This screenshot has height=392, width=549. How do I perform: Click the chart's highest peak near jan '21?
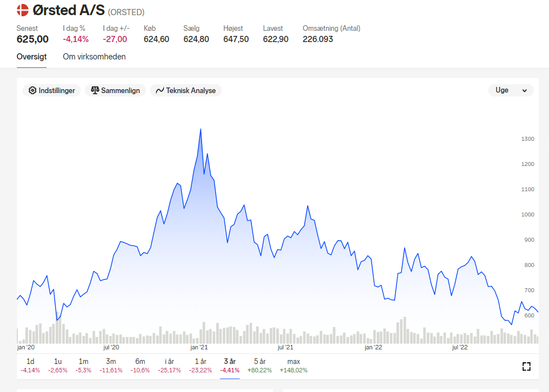pos(200,130)
